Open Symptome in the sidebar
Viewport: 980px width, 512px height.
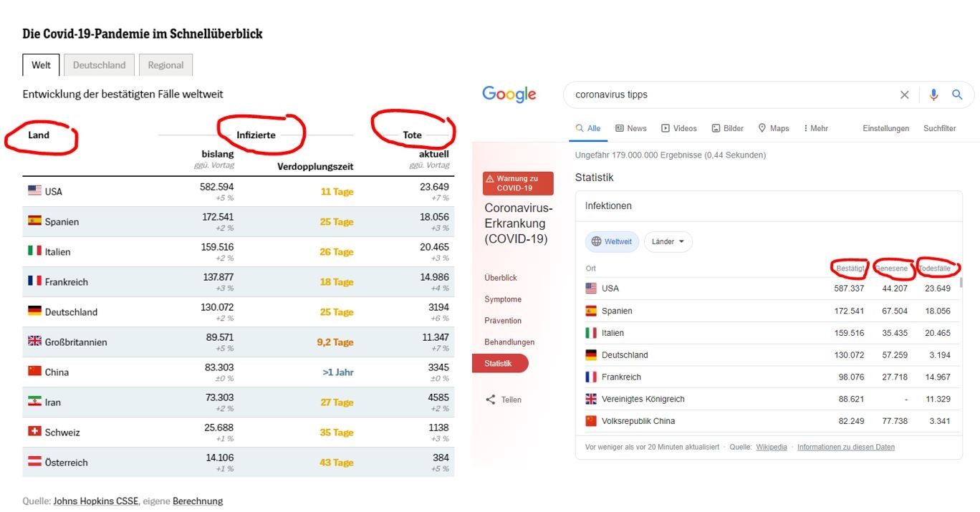(503, 299)
